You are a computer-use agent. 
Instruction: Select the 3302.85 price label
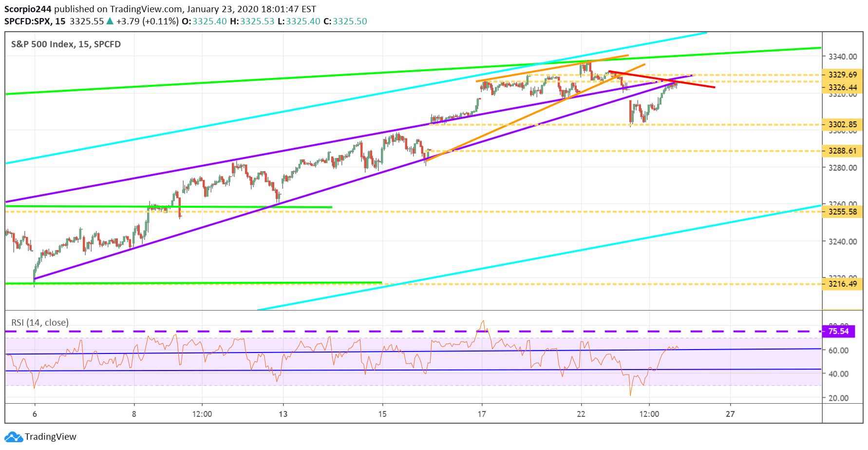842,124
